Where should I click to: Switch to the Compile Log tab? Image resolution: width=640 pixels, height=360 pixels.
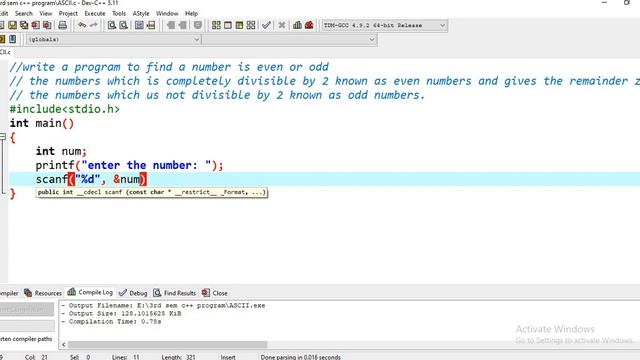pos(90,292)
